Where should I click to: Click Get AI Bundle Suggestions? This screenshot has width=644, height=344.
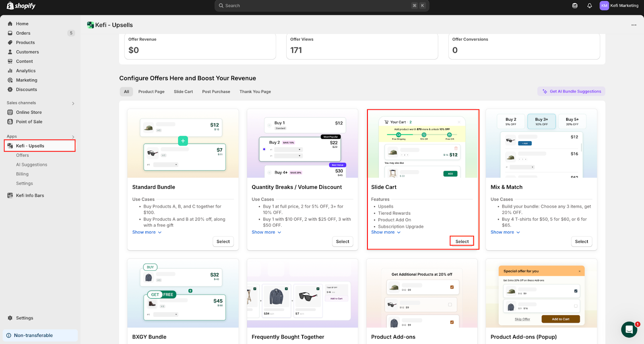pos(571,91)
